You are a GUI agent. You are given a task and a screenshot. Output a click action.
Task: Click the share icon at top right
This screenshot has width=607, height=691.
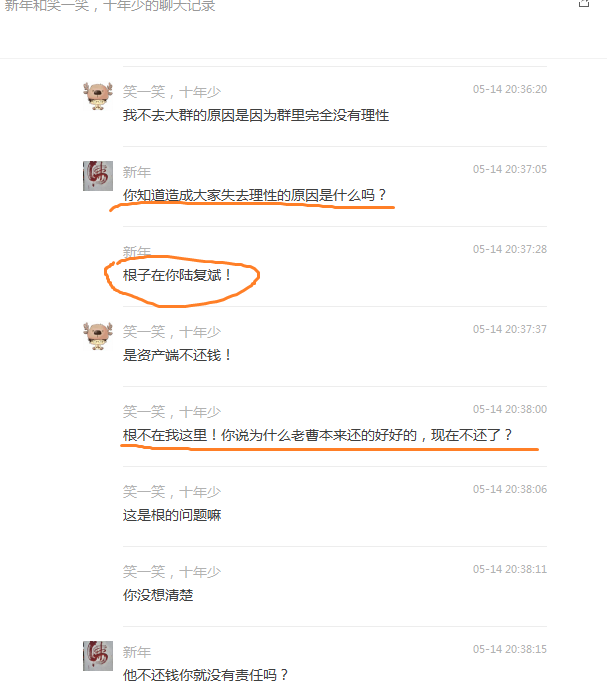[584, 4]
